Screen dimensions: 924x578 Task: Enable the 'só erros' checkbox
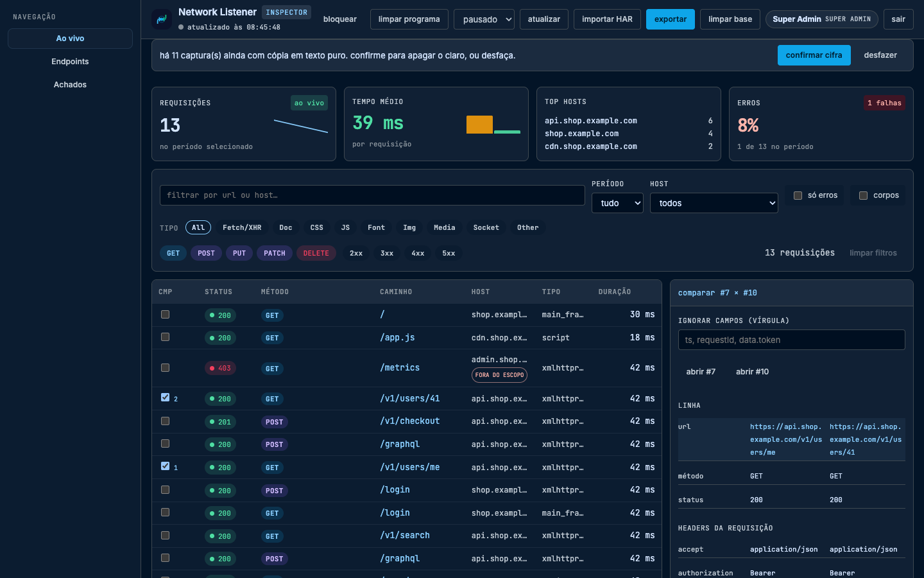point(798,195)
